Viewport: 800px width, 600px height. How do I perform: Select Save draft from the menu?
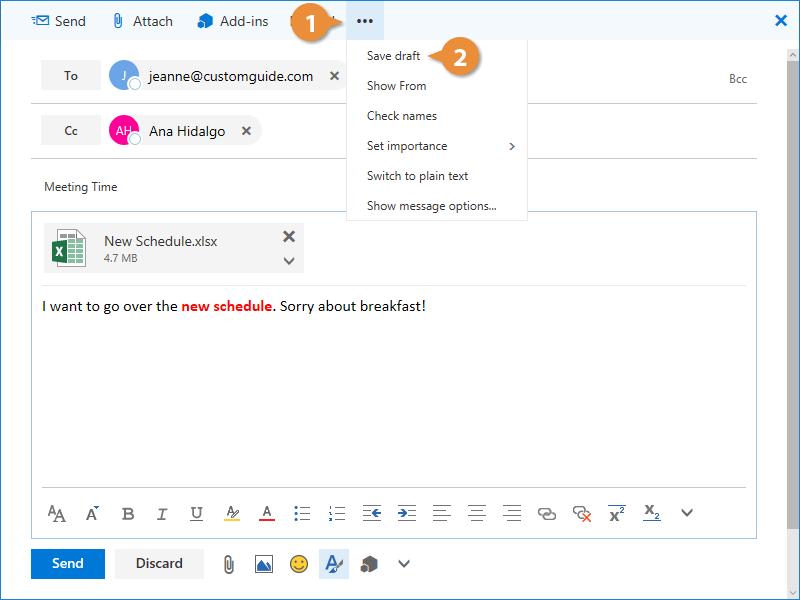tap(394, 56)
